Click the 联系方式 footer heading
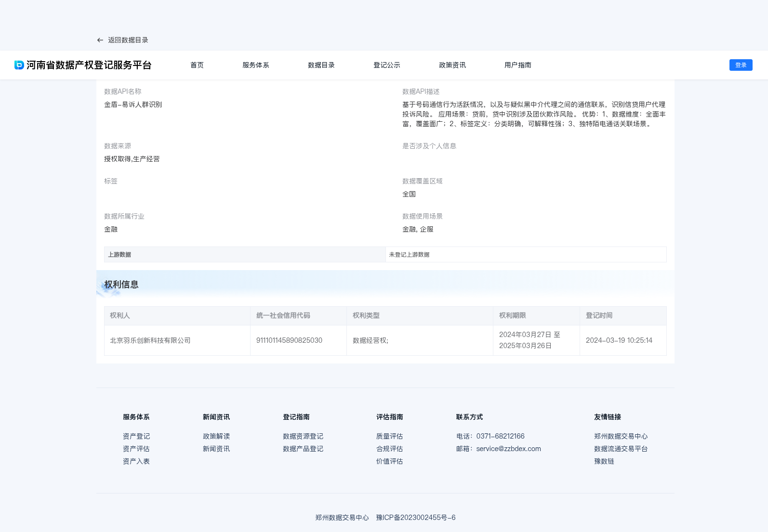Image resolution: width=768 pixels, height=532 pixels. click(470, 417)
